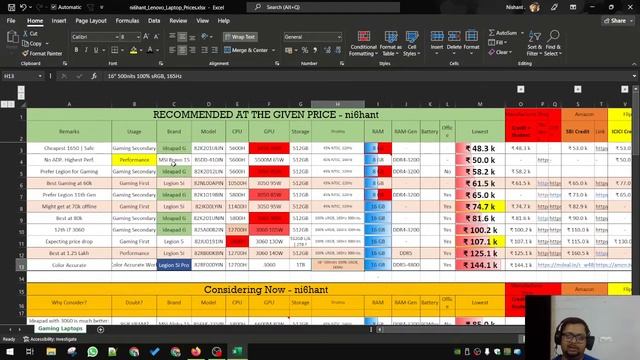
Task: Click the Increase Indent icon
Action: tap(214, 50)
